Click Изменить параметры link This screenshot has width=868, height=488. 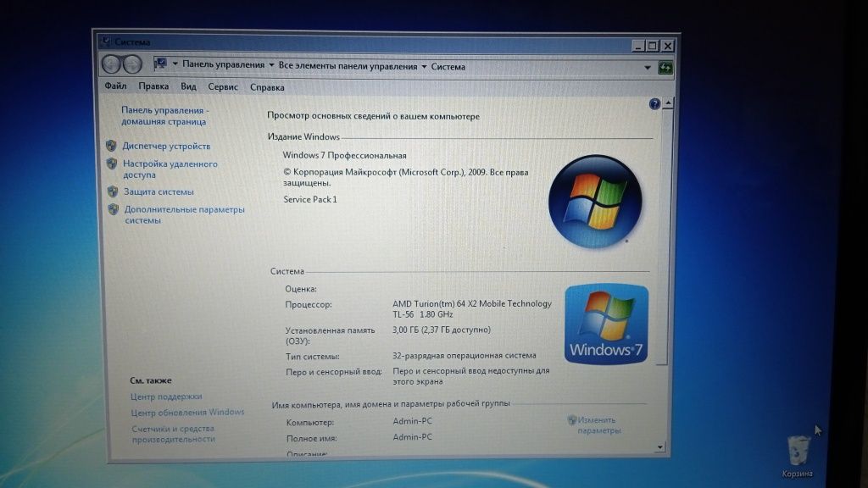[x=598, y=425]
